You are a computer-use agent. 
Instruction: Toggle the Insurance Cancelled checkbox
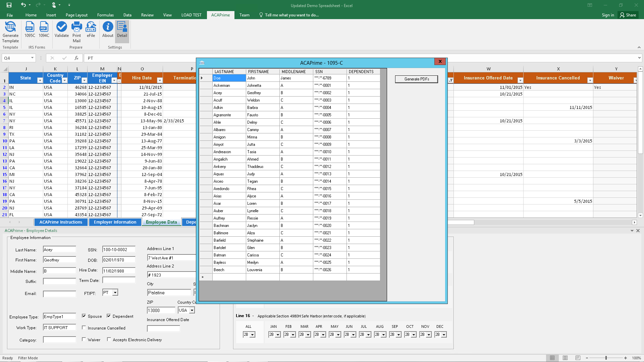tap(84, 327)
